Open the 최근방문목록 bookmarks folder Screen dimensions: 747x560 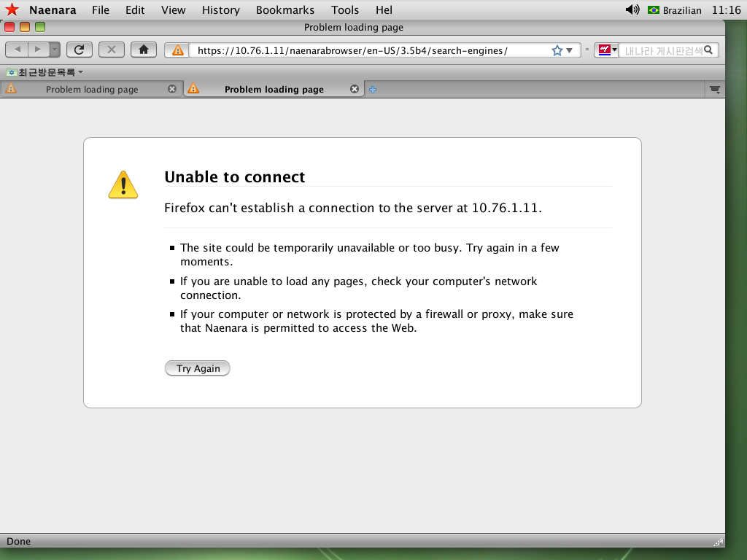44,72
